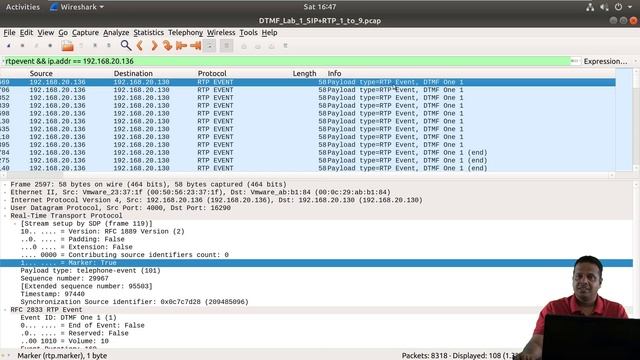Sort by the Protocol column header

click(212, 73)
